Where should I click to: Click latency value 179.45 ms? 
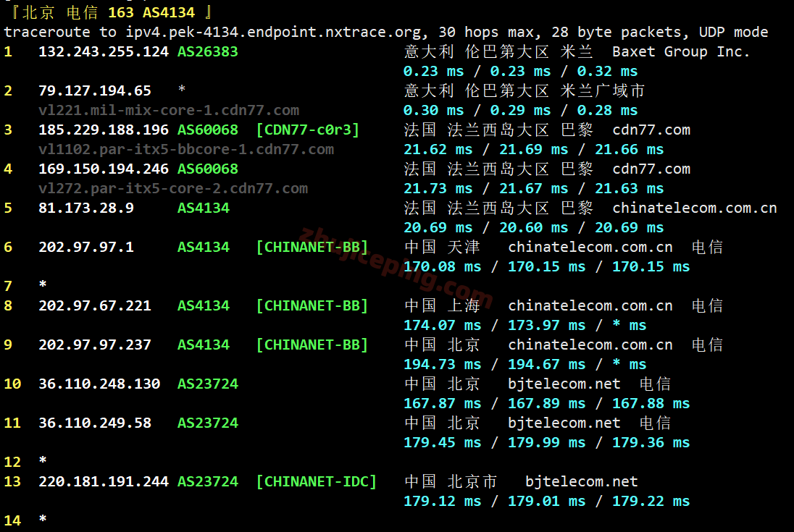(442, 442)
